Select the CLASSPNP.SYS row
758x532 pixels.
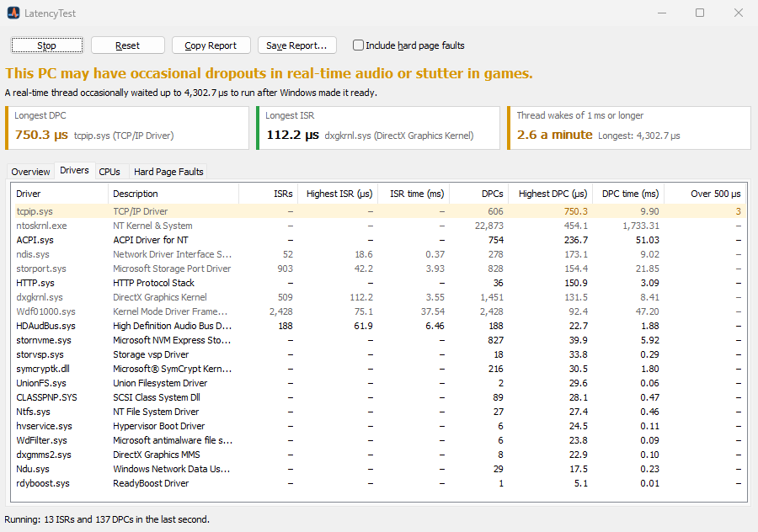click(378, 397)
